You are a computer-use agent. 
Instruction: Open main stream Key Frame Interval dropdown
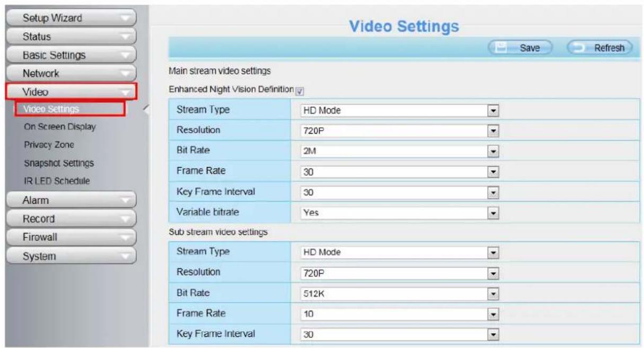pos(400,193)
